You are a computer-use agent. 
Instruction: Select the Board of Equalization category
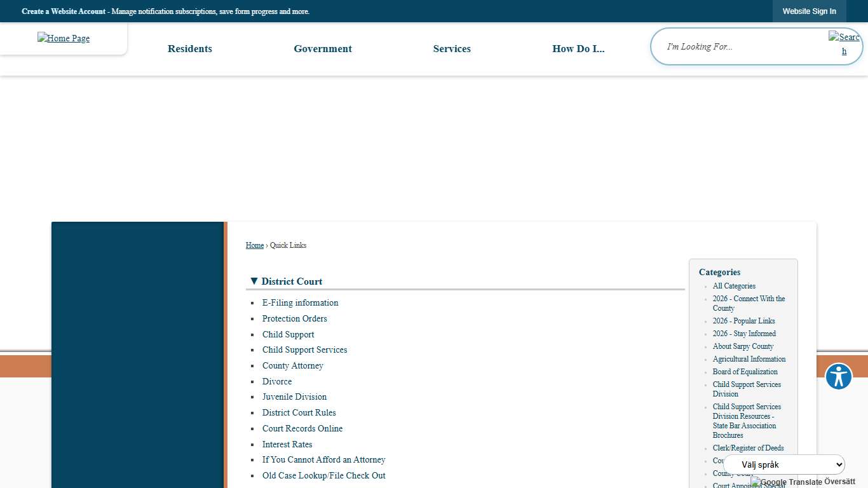tap(745, 372)
